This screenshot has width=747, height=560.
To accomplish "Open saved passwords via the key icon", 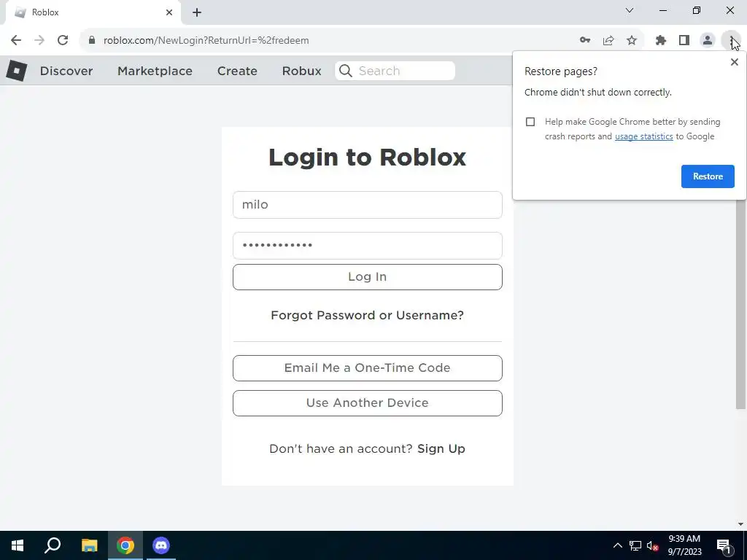I will 585,41.
